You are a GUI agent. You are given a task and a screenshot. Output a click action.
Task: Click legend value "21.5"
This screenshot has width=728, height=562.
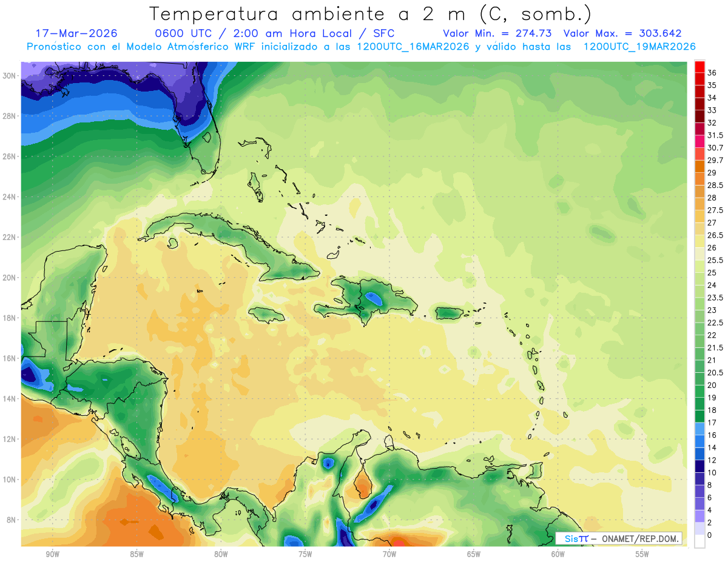716,348
